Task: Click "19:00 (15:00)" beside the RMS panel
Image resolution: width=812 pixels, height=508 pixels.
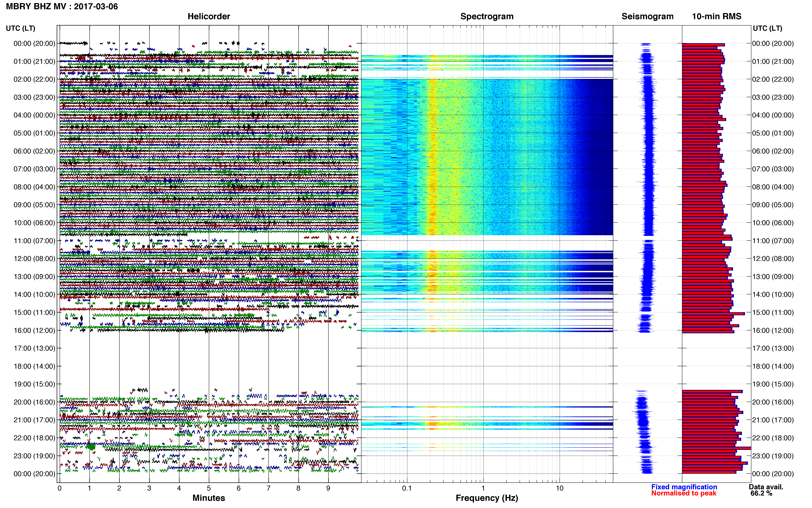Action: 773,384
